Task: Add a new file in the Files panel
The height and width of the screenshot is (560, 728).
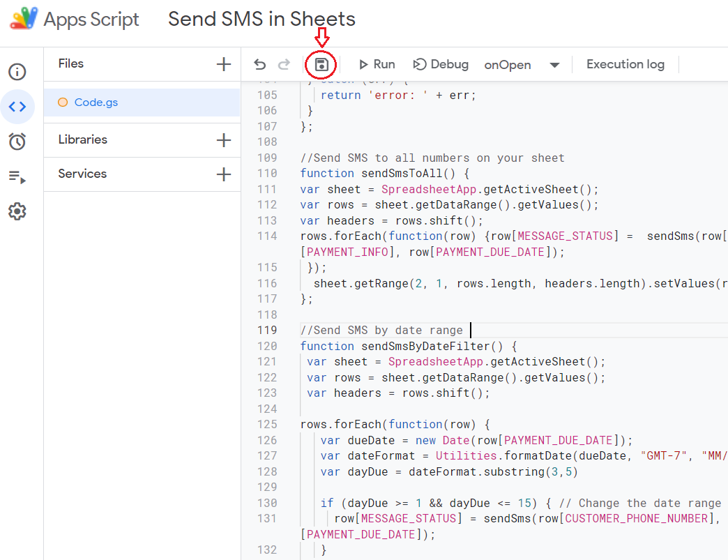Action: [223, 63]
